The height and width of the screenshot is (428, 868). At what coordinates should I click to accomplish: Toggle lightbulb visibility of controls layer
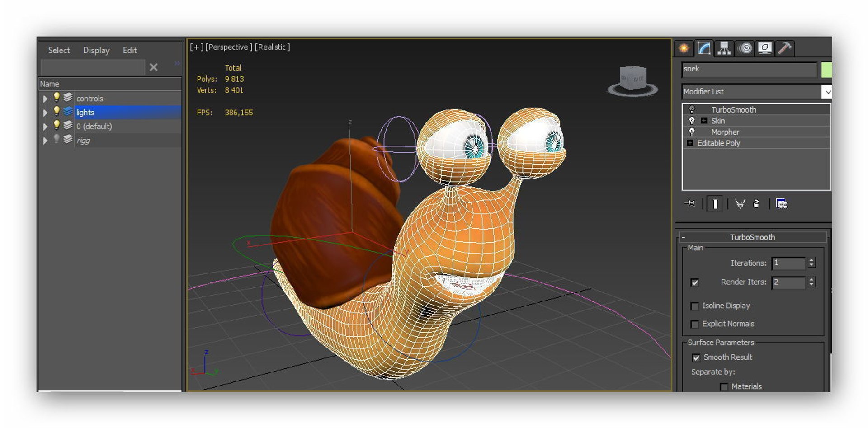coord(57,97)
